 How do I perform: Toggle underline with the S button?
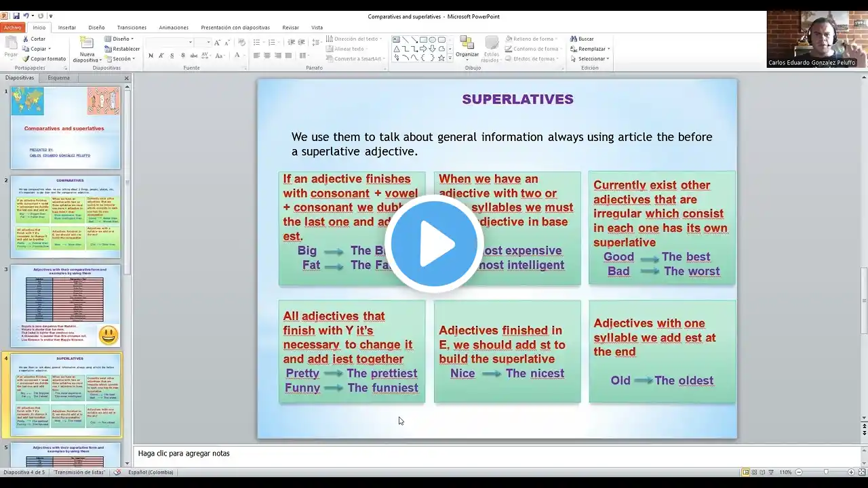click(172, 56)
